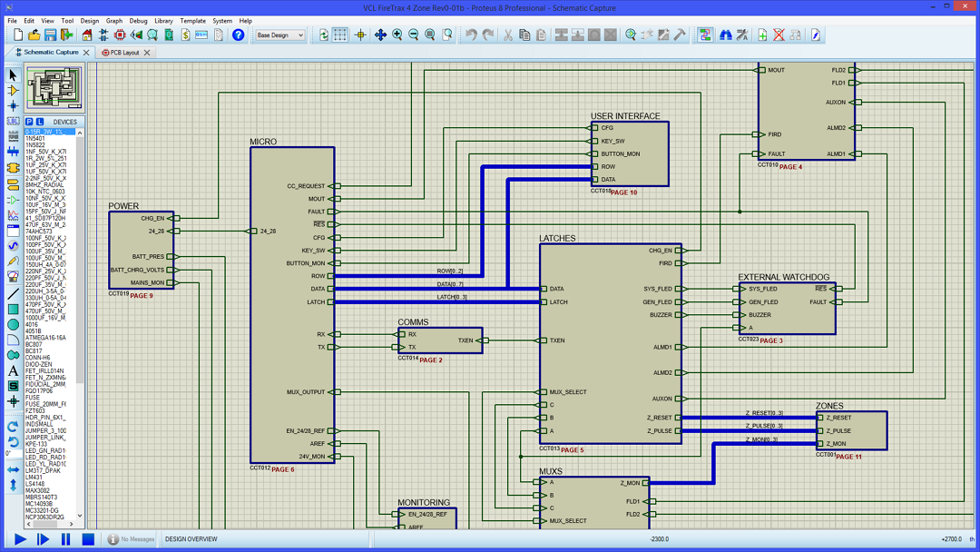
Task: Click the blue Help question mark icon
Action: [x=238, y=35]
